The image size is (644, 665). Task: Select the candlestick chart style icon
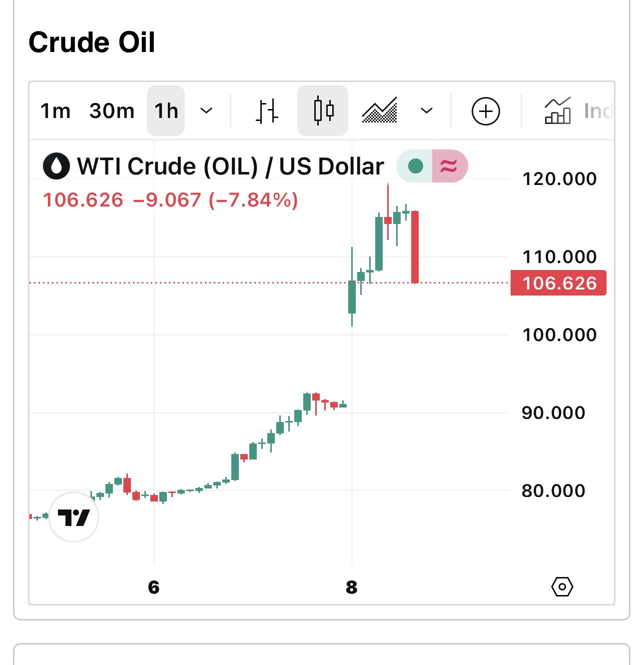(x=323, y=110)
